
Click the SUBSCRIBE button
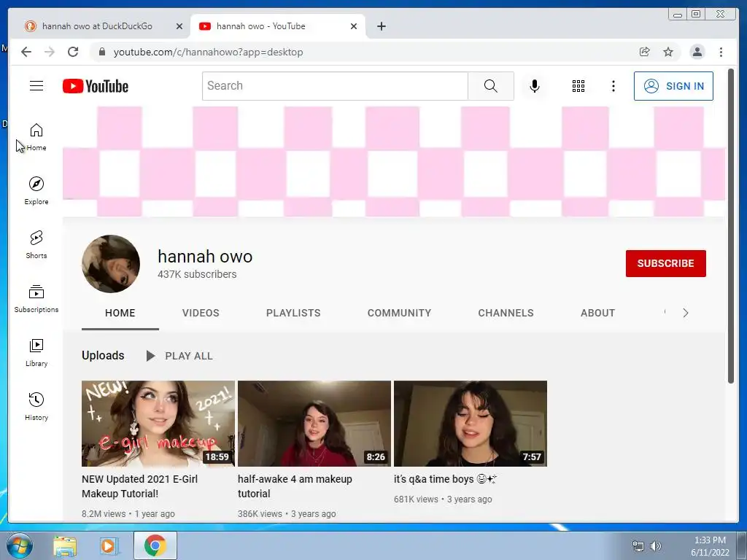point(665,263)
